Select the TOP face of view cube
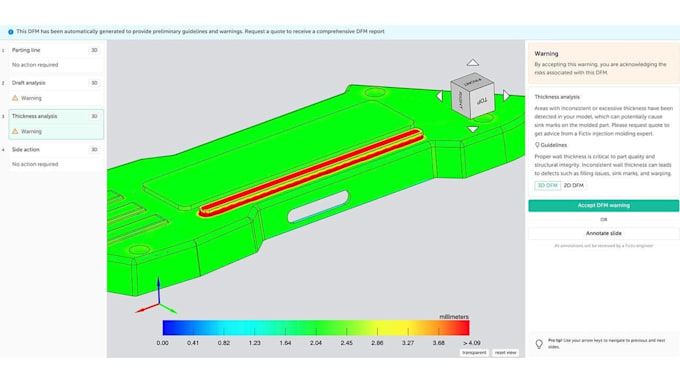 tap(482, 101)
